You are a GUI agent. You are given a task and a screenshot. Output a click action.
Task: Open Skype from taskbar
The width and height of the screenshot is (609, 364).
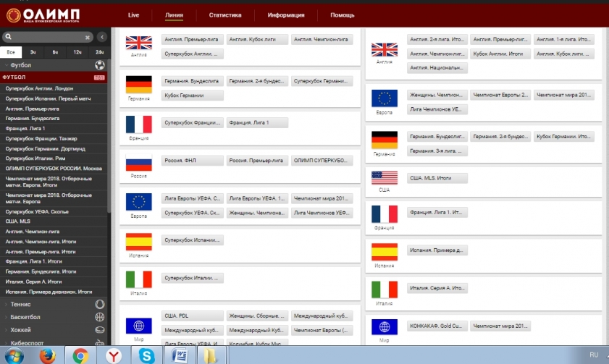click(x=146, y=356)
